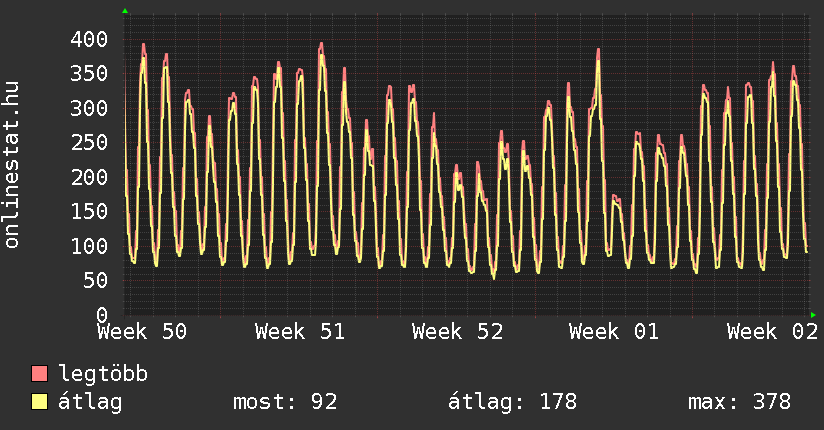824x430 pixels.
Task: Click the 400 Y-axis tick label
Action: coord(89,39)
